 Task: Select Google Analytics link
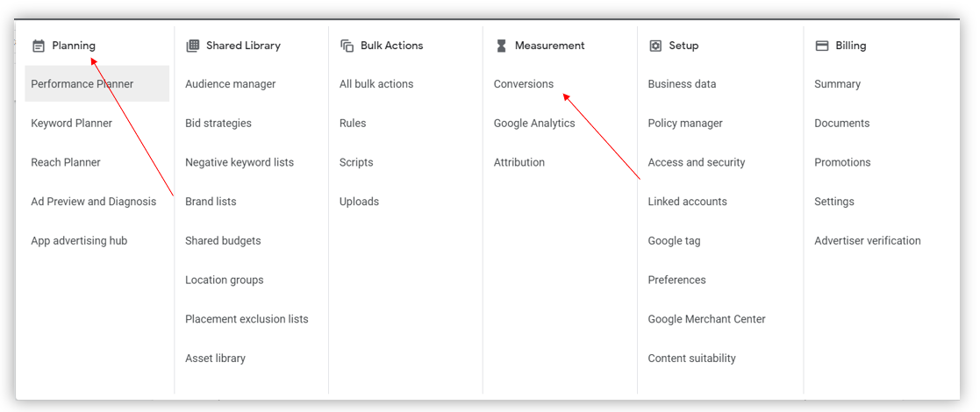534,123
